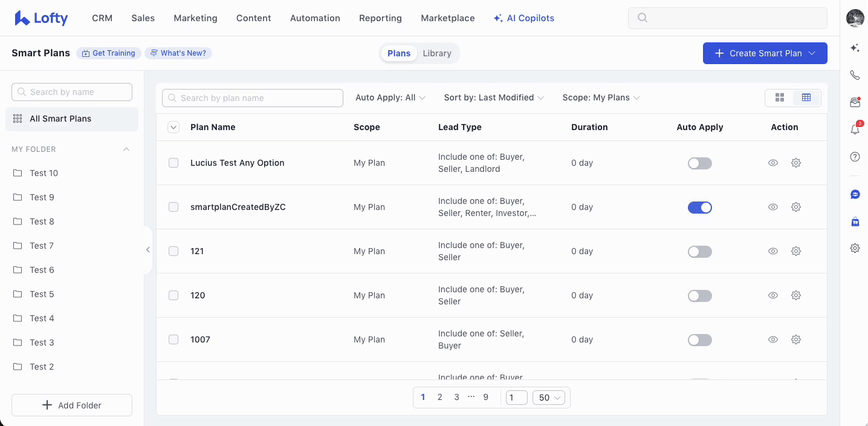Switch to grid card view
This screenshot has width=868, height=426.
tap(779, 97)
